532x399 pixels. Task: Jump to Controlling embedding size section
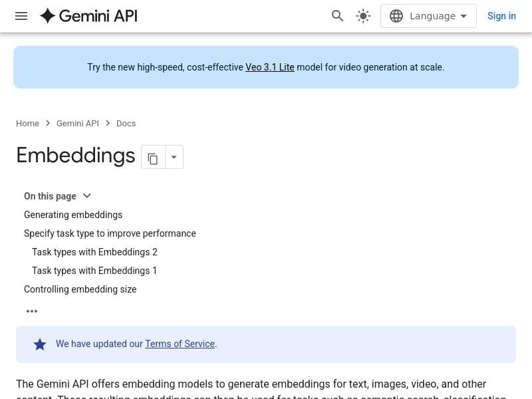coord(80,289)
